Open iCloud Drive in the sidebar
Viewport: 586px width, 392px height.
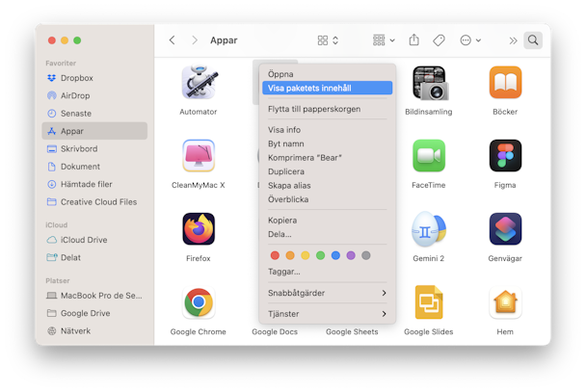[x=94, y=240]
